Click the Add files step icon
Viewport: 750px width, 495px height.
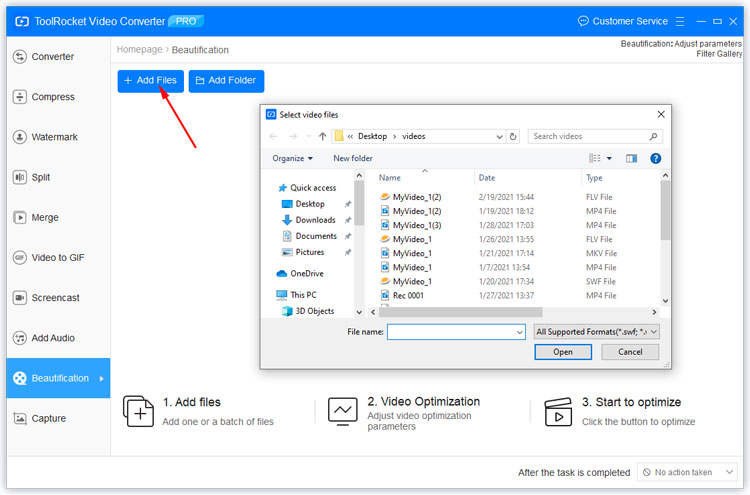point(138,411)
